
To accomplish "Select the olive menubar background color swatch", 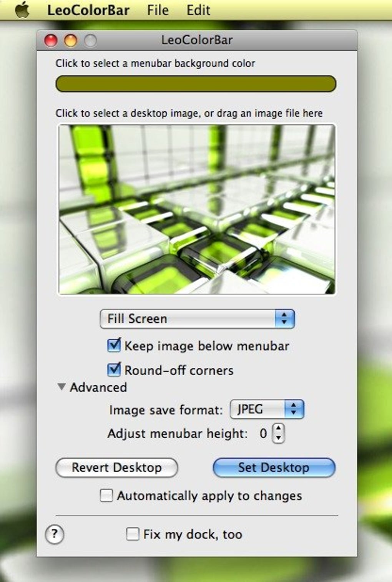I will pos(196,84).
